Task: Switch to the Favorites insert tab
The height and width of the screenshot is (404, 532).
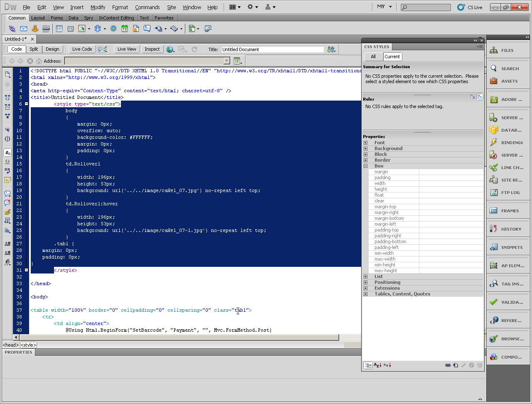Action: (164, 18)
